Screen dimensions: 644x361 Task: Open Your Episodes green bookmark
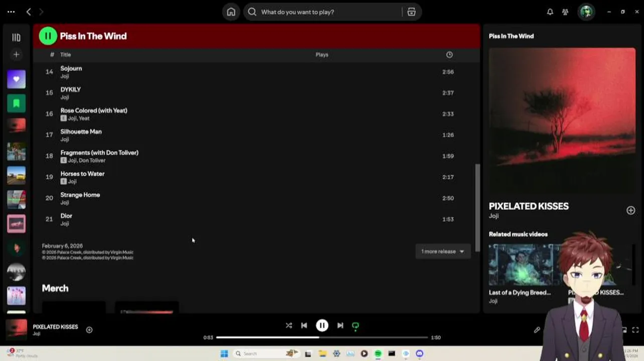[16, 103]
